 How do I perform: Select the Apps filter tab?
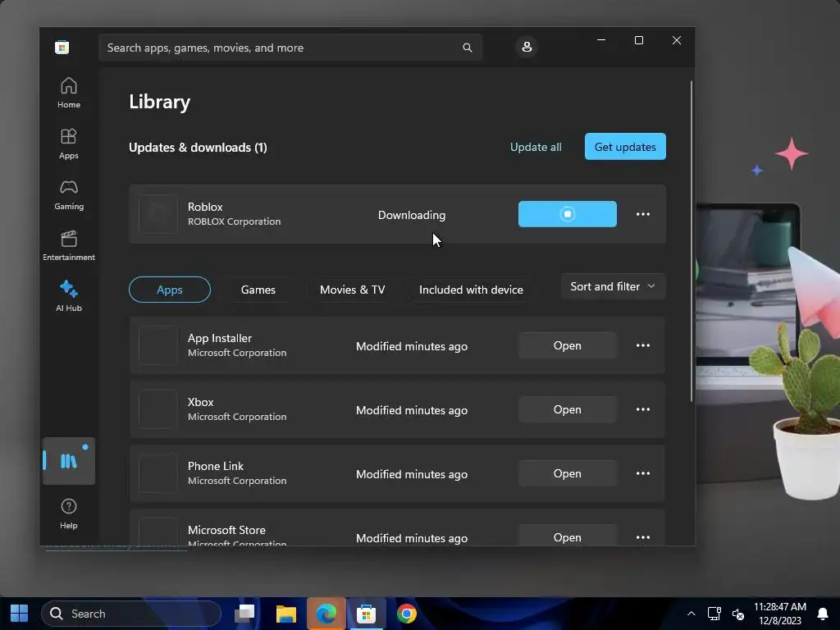[170, 290]
